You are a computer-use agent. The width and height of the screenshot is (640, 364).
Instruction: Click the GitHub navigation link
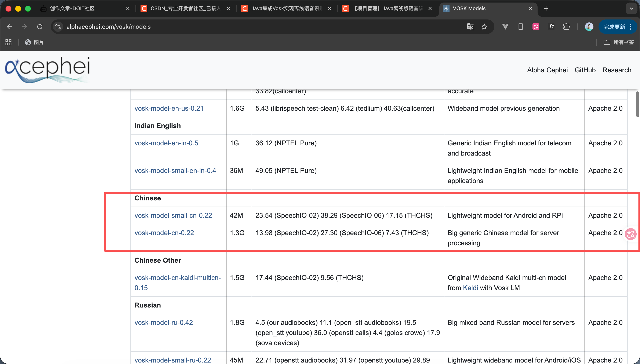[x=585, y=70]
